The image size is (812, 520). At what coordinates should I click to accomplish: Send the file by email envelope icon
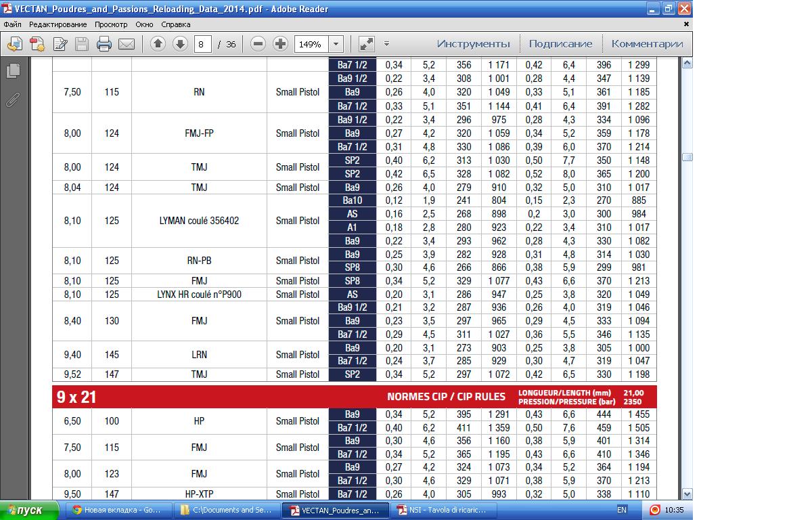click(127, 44)
